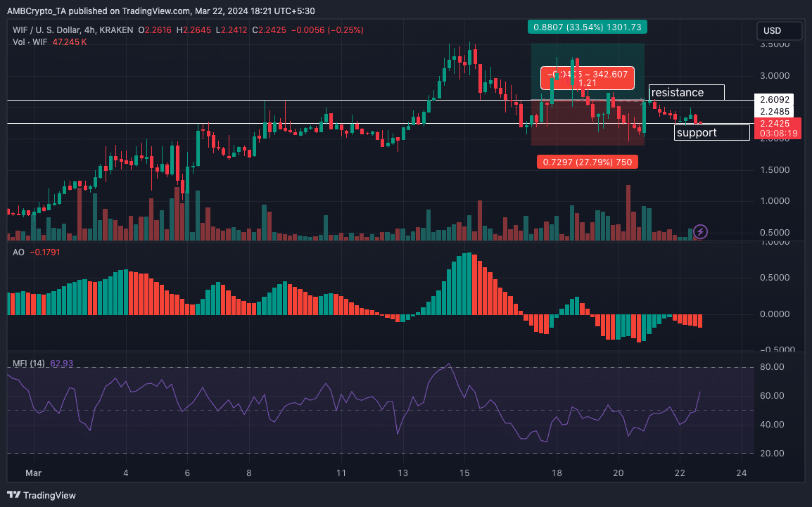Click the red 2.2425 current price tag
The height and width of the screenshot is (507, 812).
point(778,128)
